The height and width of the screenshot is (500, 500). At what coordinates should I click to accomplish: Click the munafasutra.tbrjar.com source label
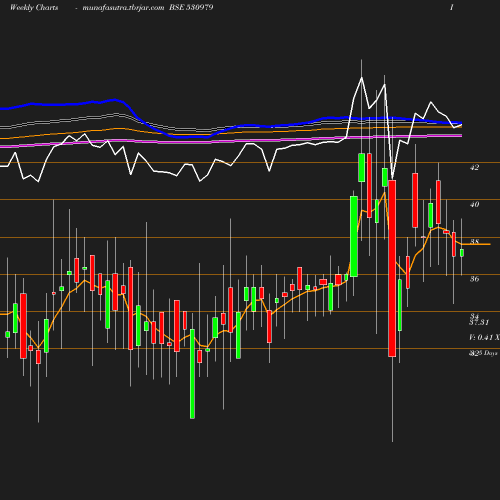123,8
